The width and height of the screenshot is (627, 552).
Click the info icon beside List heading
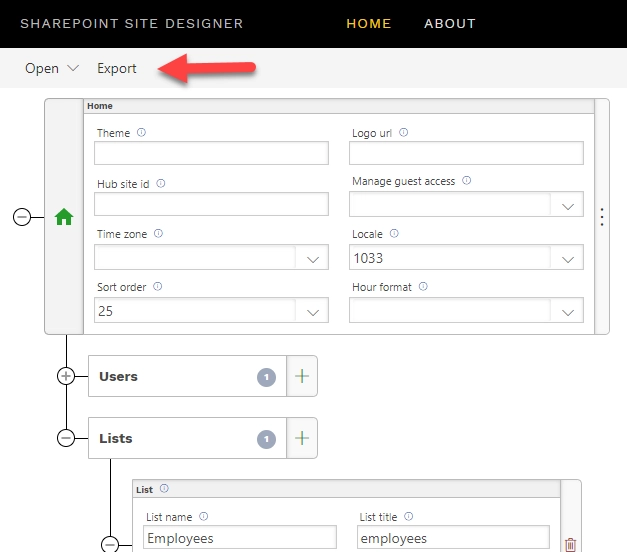pos(164,488)
